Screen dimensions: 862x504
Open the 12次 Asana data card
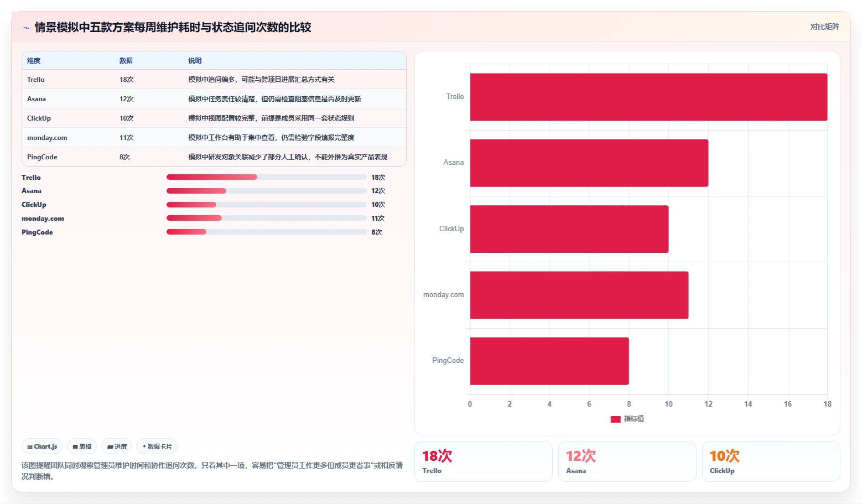click(627, 461)
